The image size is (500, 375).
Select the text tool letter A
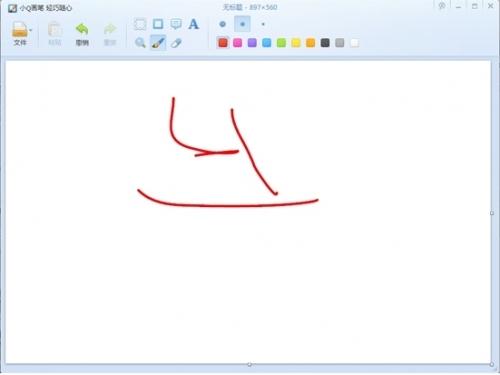tap(194, 24)
